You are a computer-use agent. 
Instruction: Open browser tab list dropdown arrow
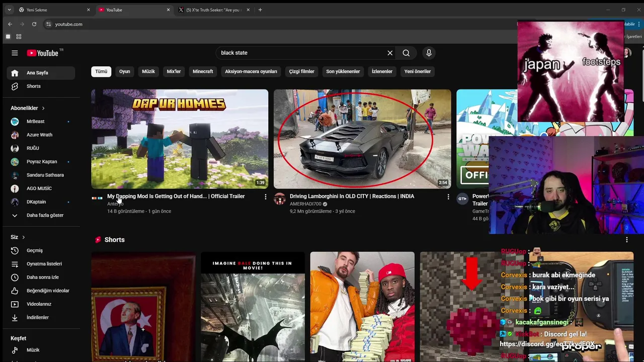click(x=9, y=10)
